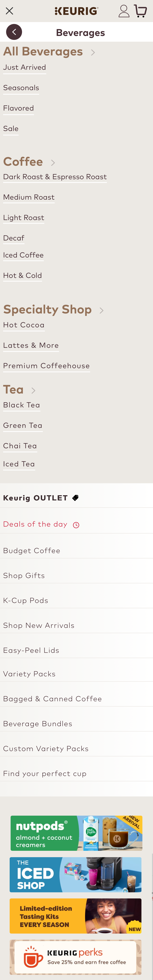Open the user account profile icon
This screenshot has height=980, width=153.
pyautogui.click(x=124, y=11)
